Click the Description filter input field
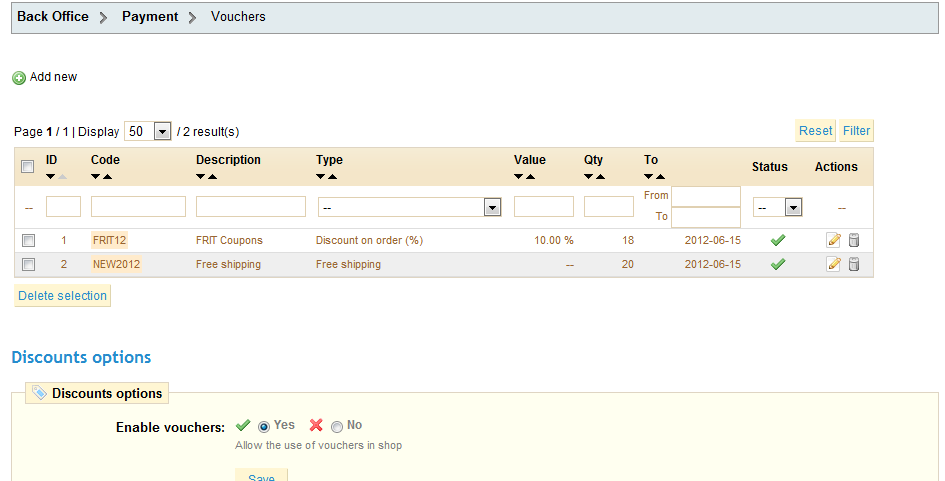Viewport: 945px width, 481px height. point(251,207)
